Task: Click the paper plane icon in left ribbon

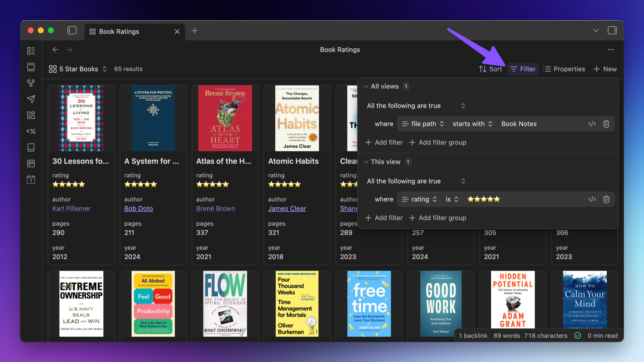Action: (x=31, y=99)
